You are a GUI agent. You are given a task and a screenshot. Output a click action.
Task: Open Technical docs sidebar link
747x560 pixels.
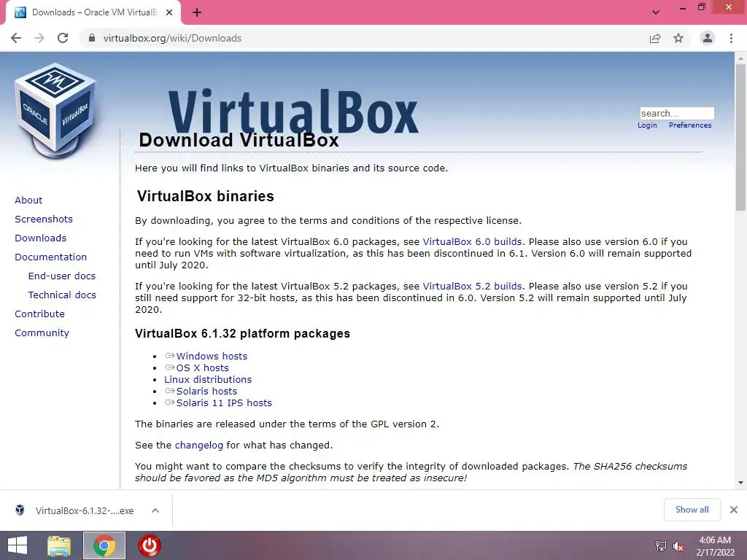(62, 295)
